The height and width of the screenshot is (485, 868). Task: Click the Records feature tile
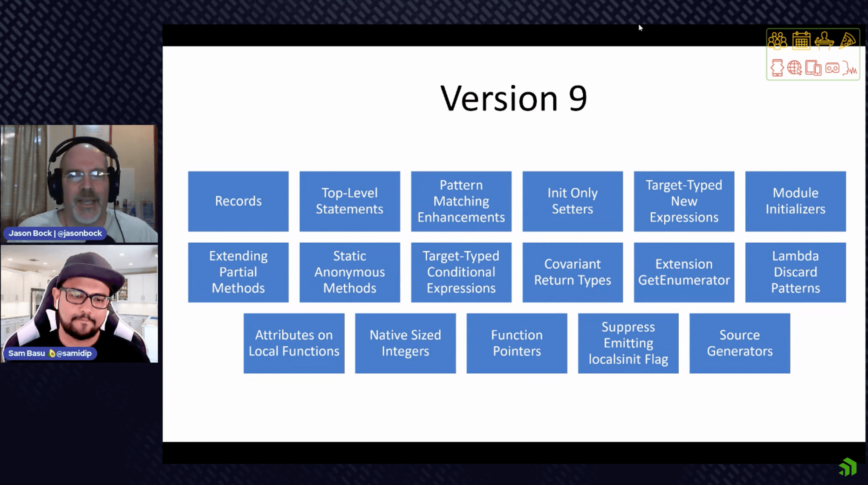[238, 201]
